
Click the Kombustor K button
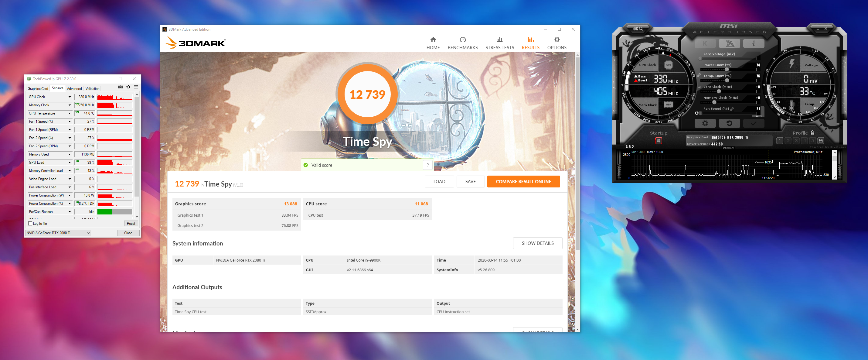(705, 43)
